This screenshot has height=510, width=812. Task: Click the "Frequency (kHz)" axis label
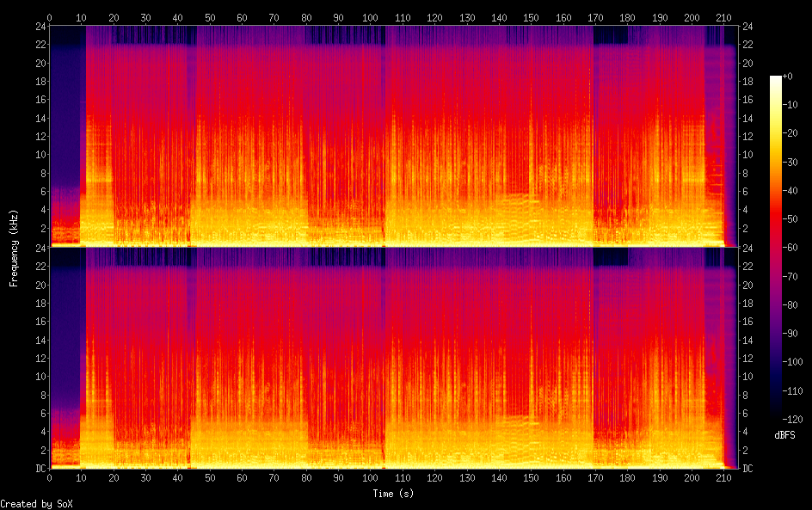(x=14, y=248)
